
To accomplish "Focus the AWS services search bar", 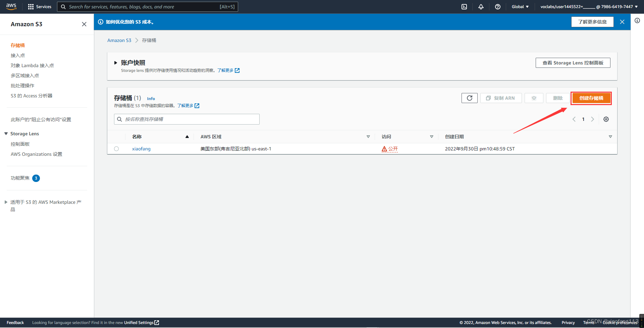I will click(148, 7).
